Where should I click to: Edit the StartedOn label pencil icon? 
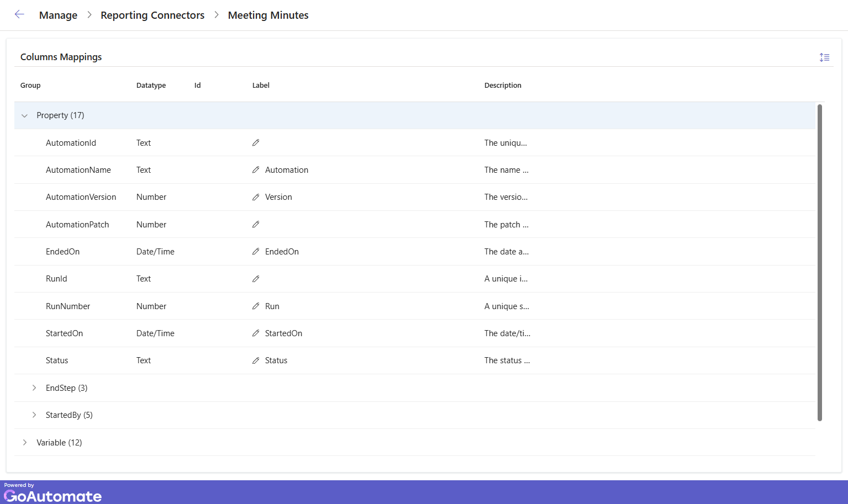(256, 333)
